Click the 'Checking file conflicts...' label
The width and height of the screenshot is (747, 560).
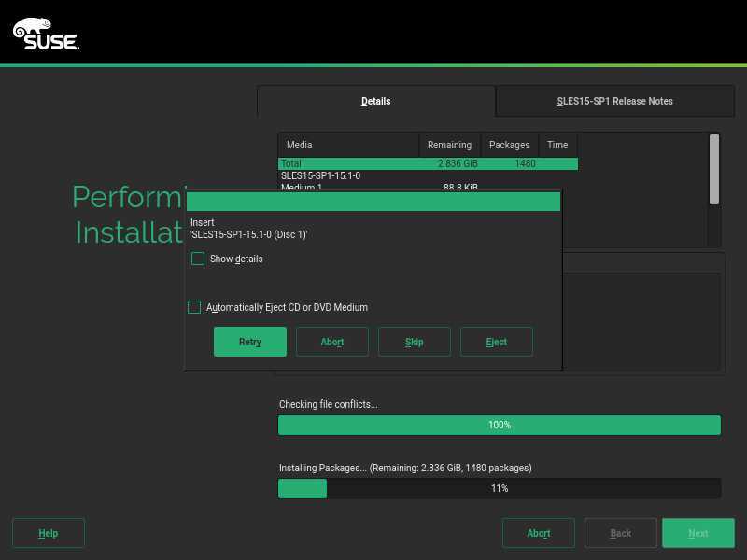[x=329, y=404]
